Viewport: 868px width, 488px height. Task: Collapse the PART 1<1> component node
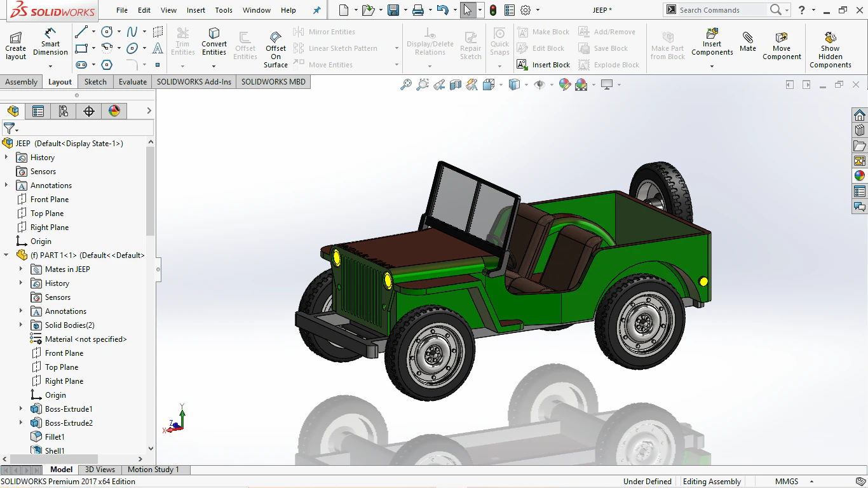pyautogui.click(x=6, y=255)
